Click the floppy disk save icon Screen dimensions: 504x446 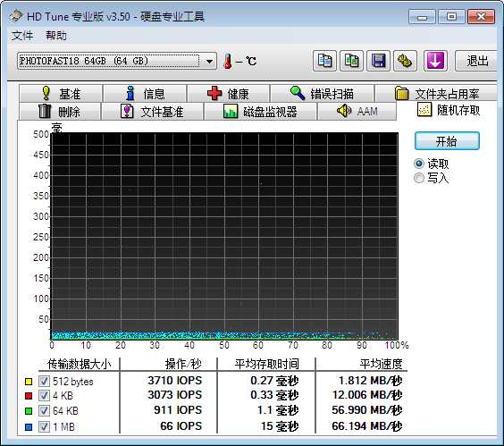coord(379,61)
